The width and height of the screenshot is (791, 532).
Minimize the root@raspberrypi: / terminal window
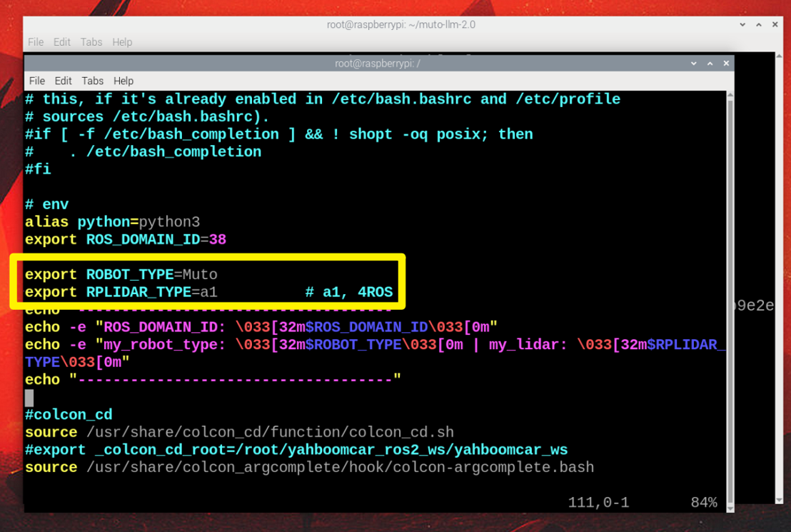point(694,63)
